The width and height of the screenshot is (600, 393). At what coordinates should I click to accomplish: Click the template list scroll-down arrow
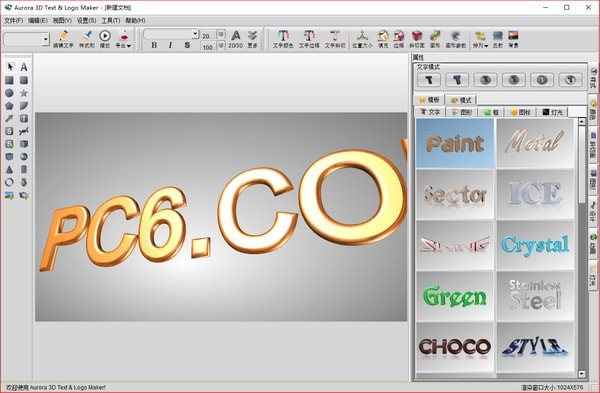pos(582,374)
